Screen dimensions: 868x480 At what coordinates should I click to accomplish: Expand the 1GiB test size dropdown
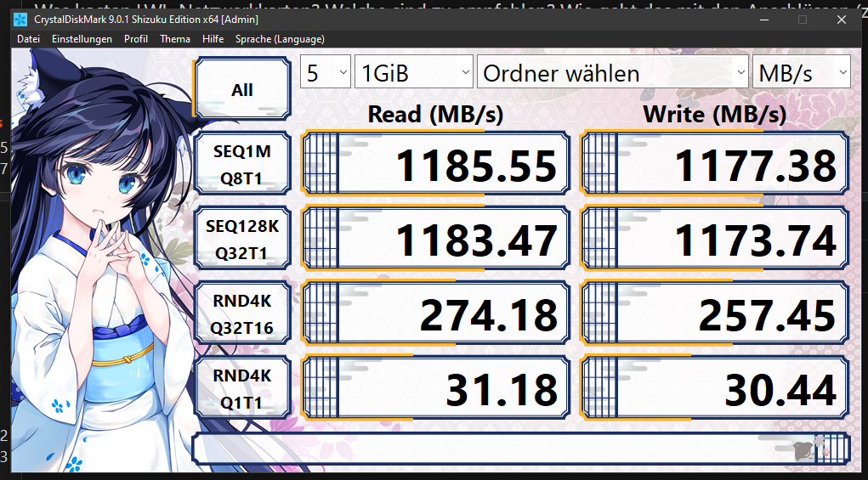point(413,72)
